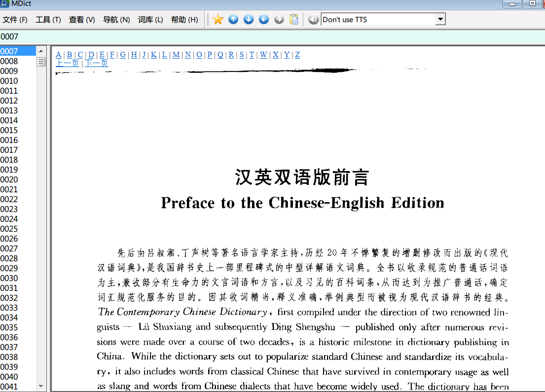Select entry 0038 in the list
545x392 pixels.
click(x=18, y=357)
